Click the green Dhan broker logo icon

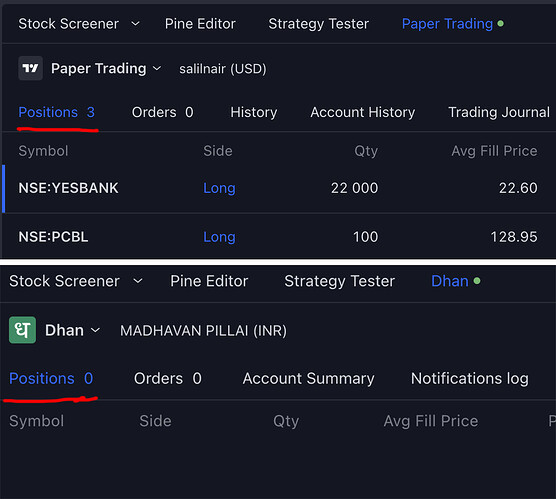coord(22,330)
